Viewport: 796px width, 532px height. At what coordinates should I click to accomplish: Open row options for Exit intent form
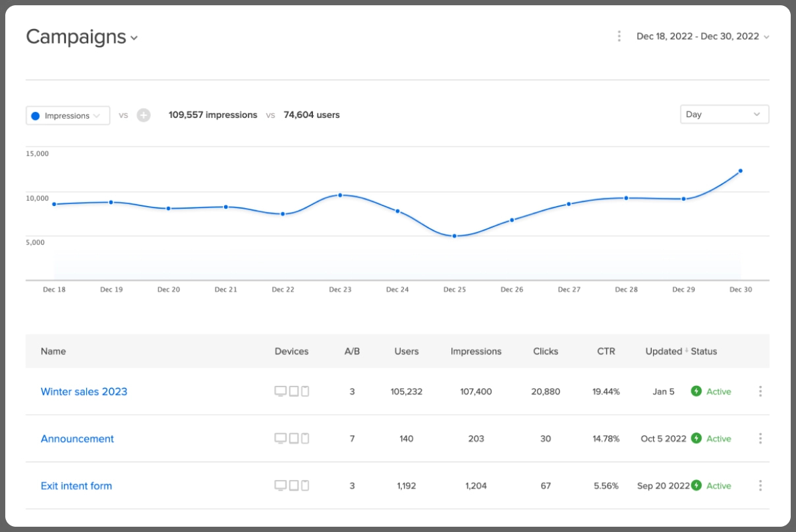[760, 486]
